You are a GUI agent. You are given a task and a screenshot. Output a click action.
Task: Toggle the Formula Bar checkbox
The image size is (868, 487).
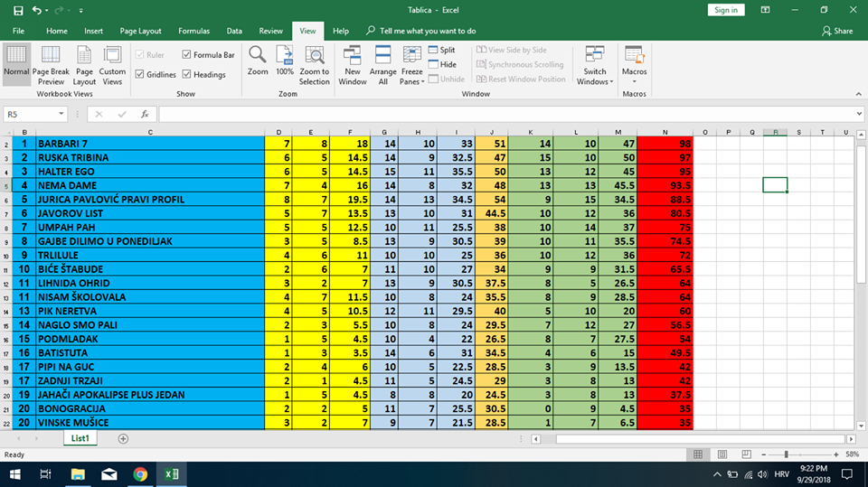(x=187, y=55)
